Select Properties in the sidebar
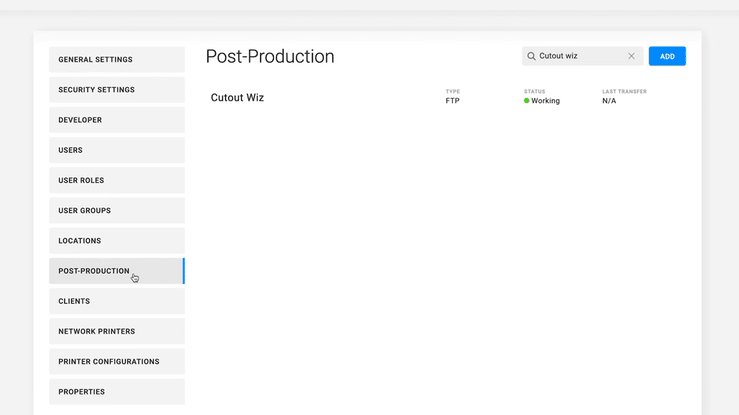This screenshot has height=415, width=739. [x=116, y=392]
